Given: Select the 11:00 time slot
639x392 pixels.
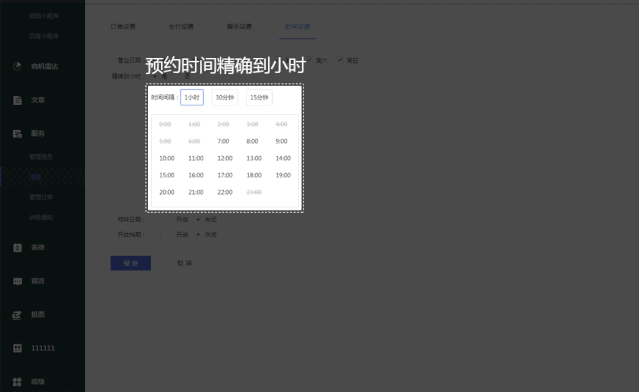Looking at the screenshot, I should click(x=196, y=159).
